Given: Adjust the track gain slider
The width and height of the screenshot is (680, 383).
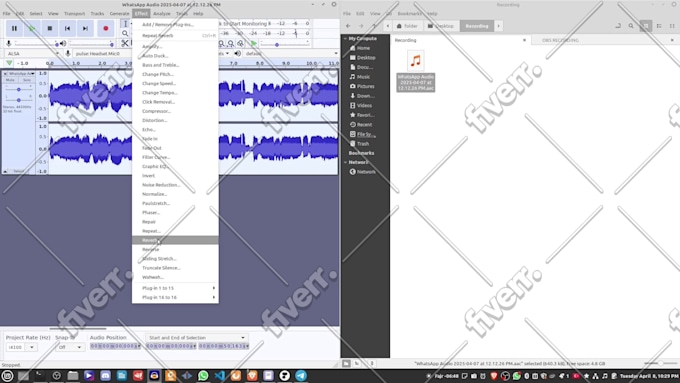Looking at the screenshot, I should tap(18, 89).
